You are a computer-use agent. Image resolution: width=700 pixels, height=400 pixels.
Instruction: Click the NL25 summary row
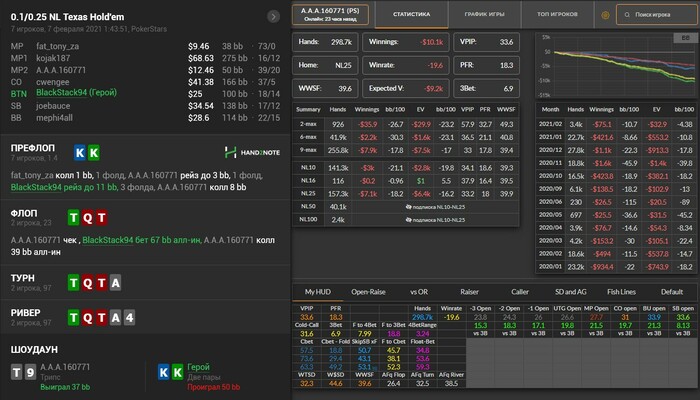tap(406, 194)
